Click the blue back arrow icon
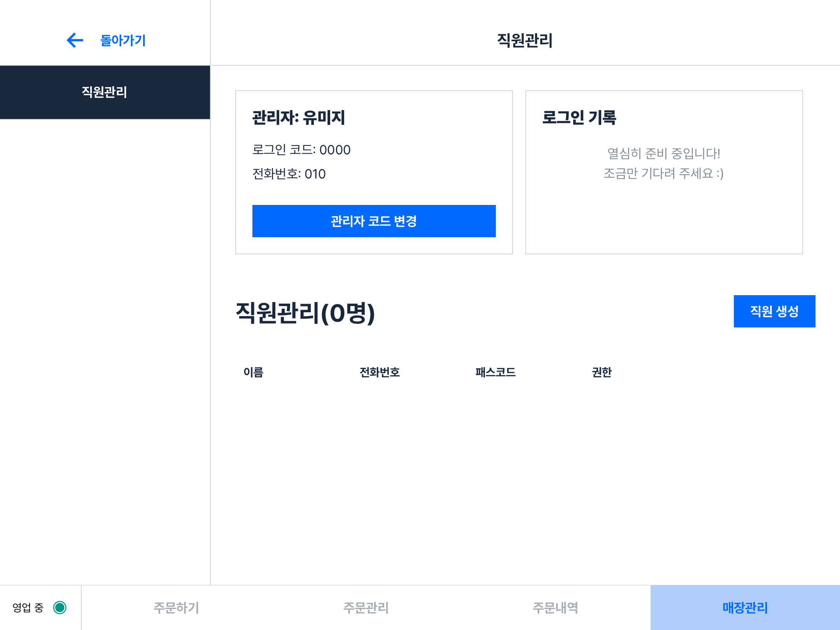 tap(75, 40)
